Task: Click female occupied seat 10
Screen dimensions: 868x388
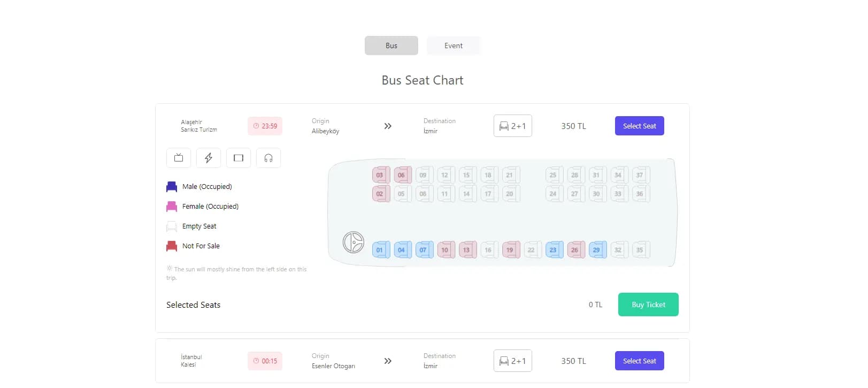Action: click(445, 250)
